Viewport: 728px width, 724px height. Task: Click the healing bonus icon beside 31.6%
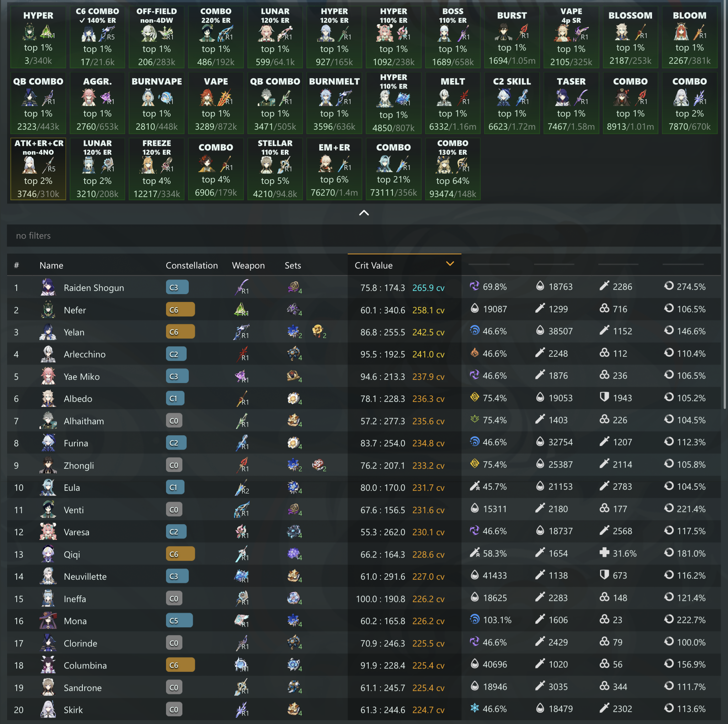(x=604, y=553)
